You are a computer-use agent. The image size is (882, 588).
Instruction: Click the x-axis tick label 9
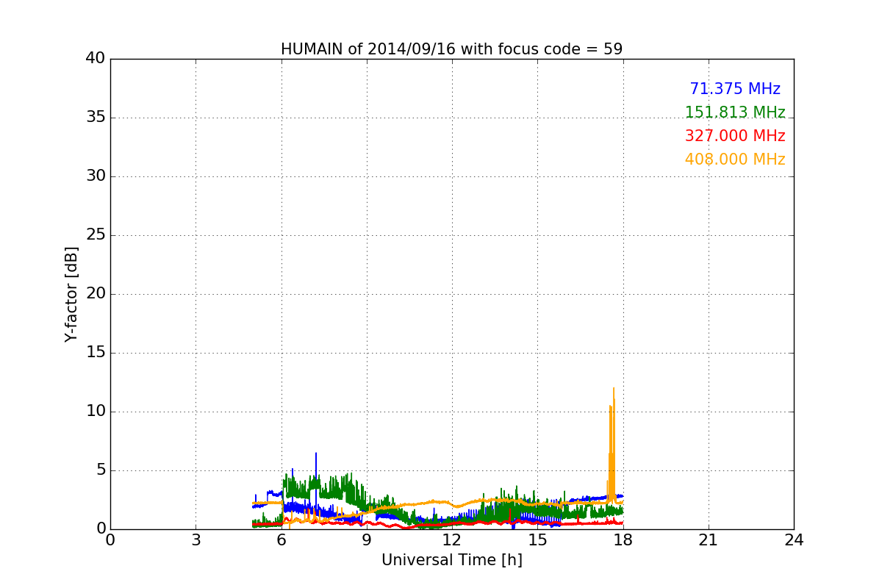(367, 539)
